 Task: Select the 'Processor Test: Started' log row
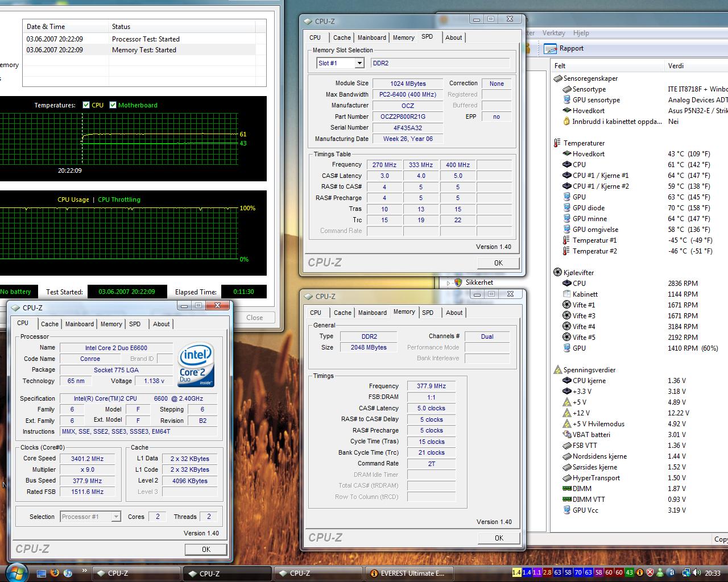coord(144,39)
